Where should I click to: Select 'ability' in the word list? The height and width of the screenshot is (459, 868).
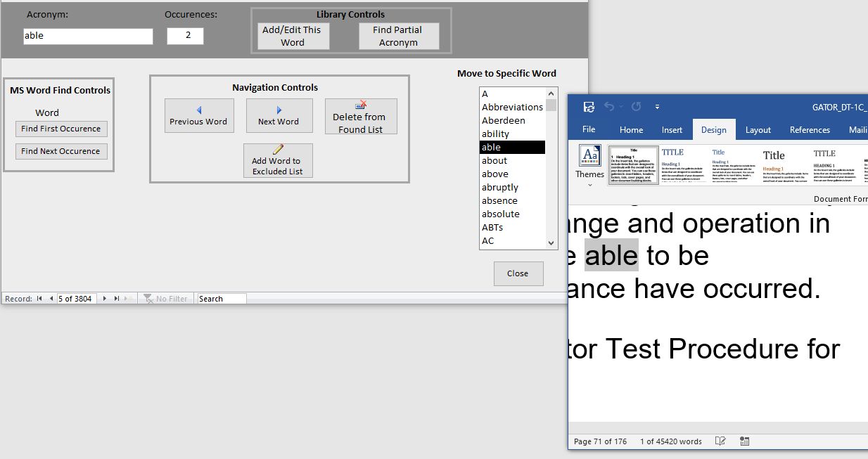tap(512, 134)
